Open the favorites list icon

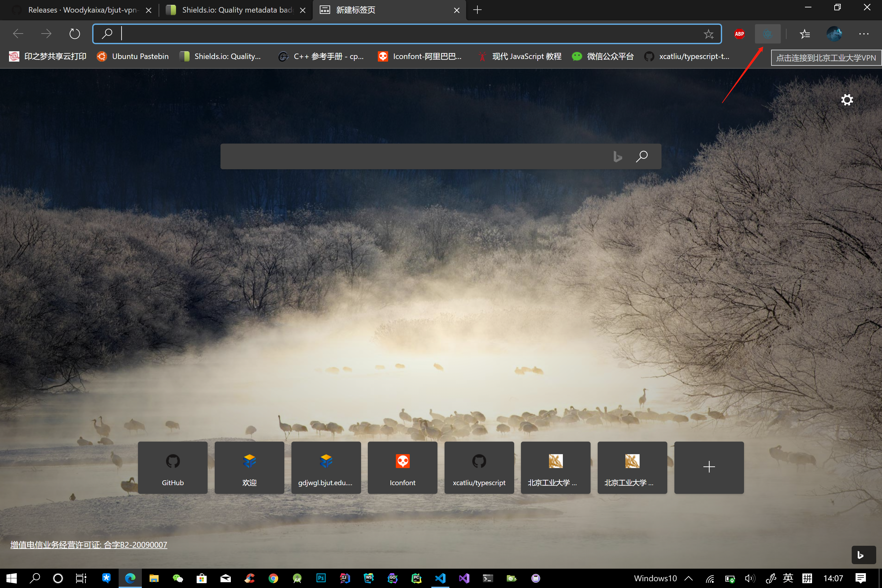804,34
